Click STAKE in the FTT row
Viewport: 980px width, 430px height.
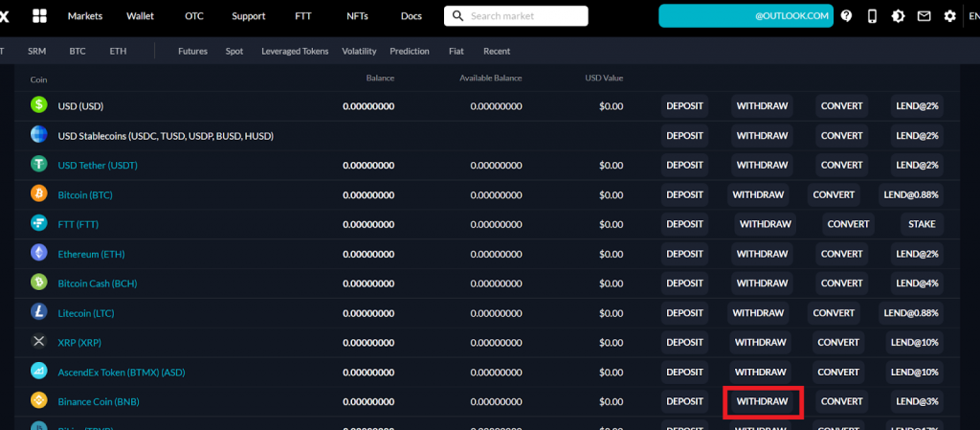922,224
